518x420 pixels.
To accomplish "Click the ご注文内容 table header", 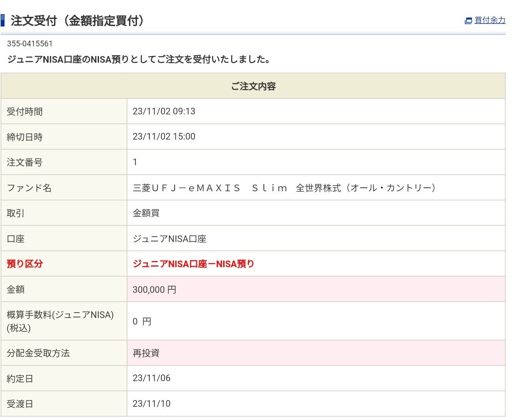I will 253,86.
